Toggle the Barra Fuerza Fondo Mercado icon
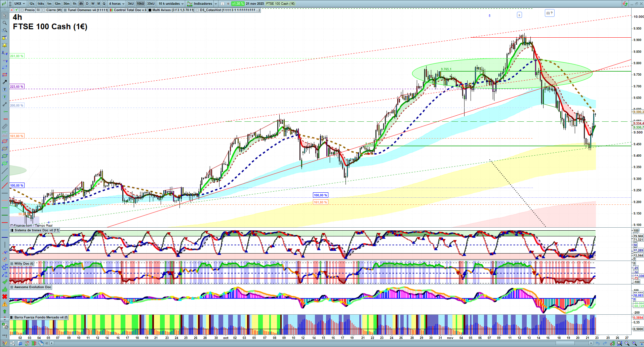The width and height of the screenshot is (644, 347). click(x=12, y=317)
